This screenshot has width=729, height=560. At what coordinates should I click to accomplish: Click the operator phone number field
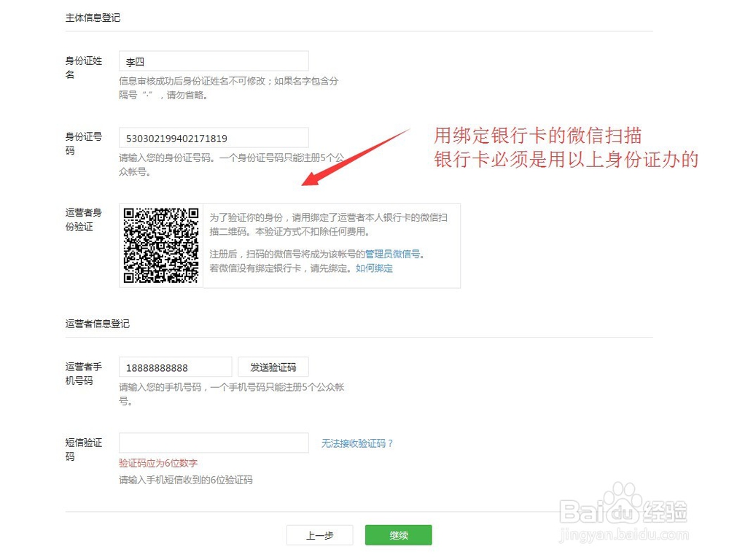(175, 367)
